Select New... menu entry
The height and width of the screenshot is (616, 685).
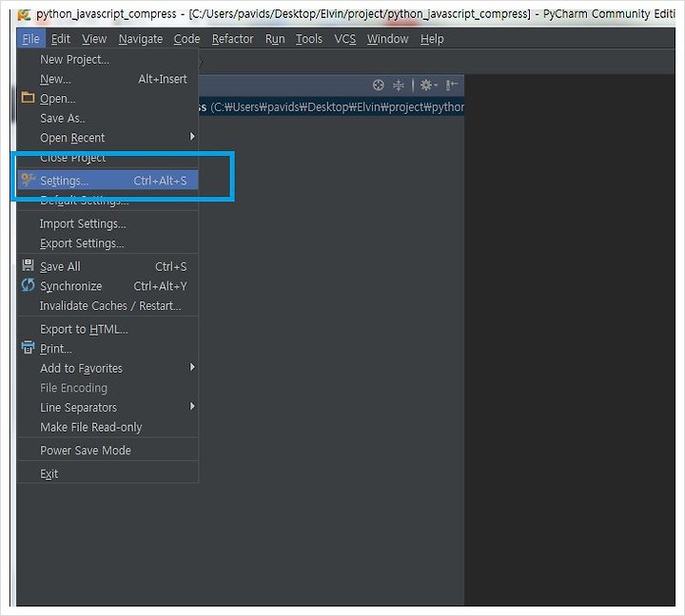[x=108, y=79]
